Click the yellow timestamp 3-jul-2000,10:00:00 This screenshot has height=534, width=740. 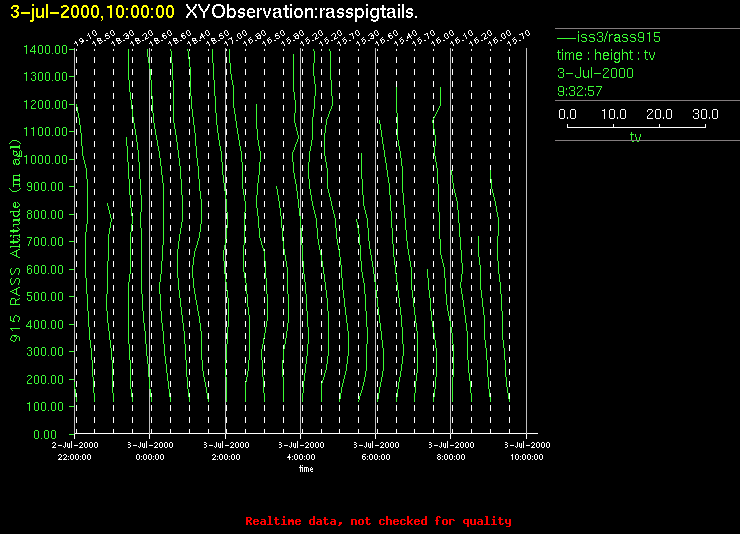[92, 12]
